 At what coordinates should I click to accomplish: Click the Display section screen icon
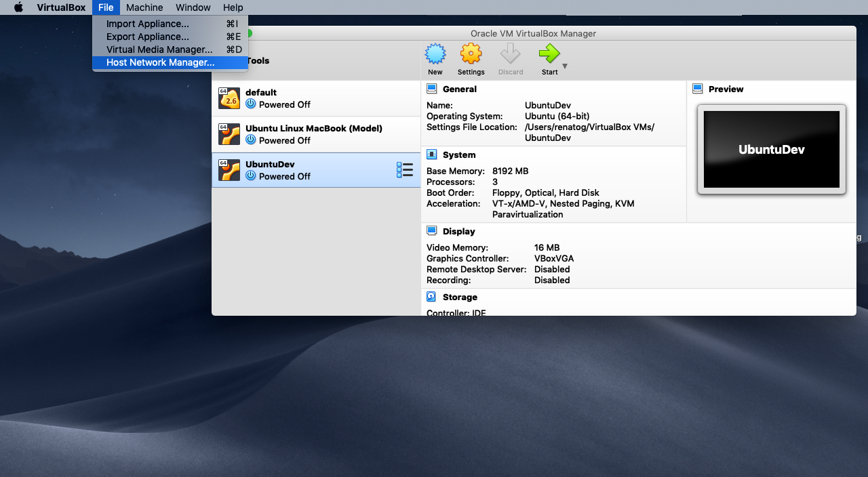(431, 231)
